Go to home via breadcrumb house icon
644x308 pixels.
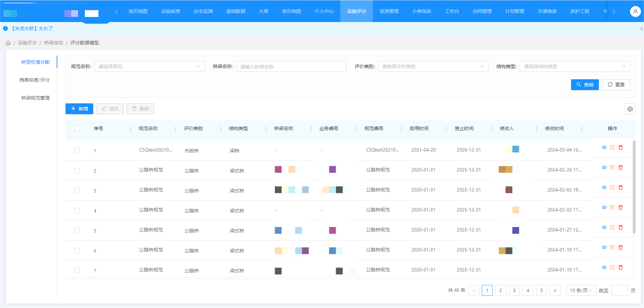[x=8, y=43]
